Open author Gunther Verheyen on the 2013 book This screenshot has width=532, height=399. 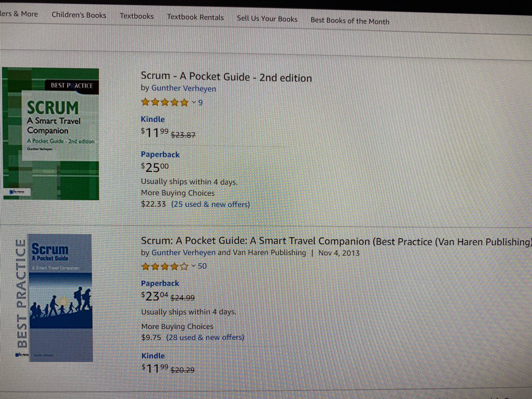183,253
